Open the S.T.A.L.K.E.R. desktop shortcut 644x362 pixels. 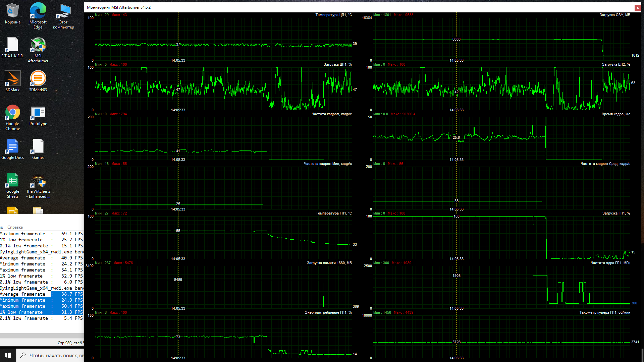pyautogui.click(x=12, y=45)
